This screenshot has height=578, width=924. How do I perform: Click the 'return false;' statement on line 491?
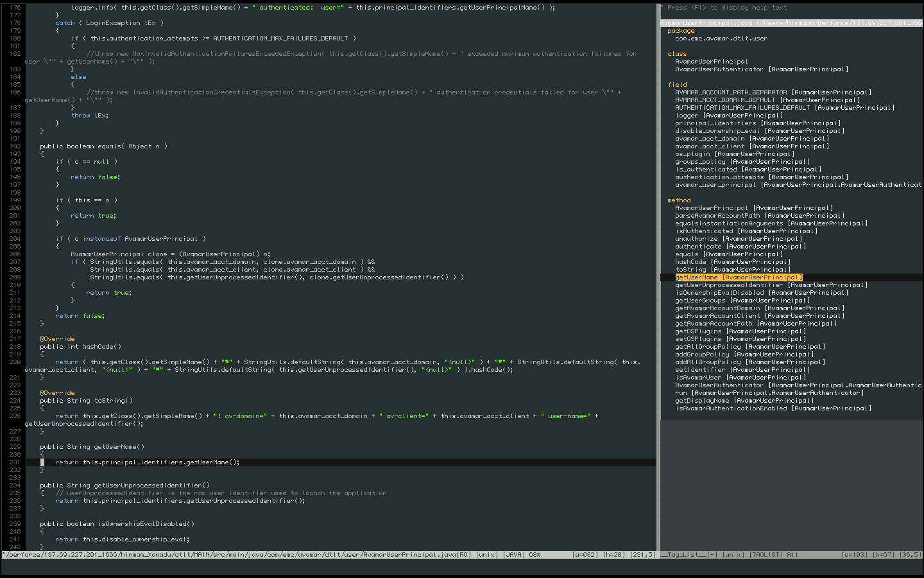tap(80, 316)
